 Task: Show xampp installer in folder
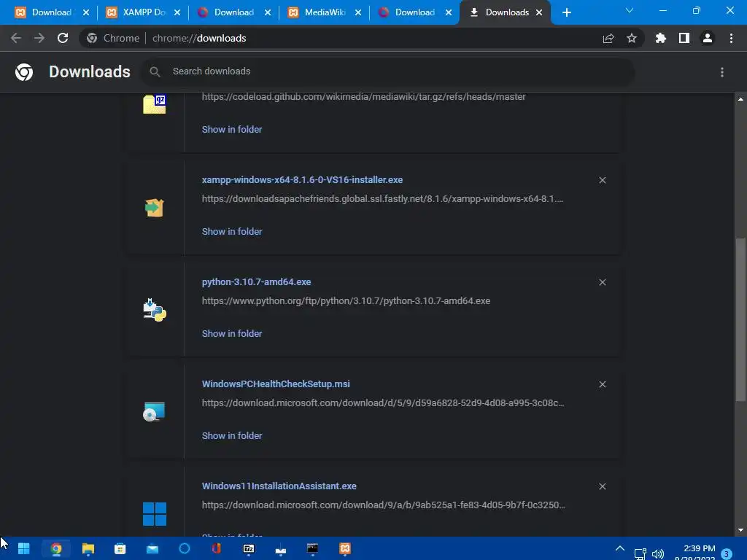click(231, 231)
